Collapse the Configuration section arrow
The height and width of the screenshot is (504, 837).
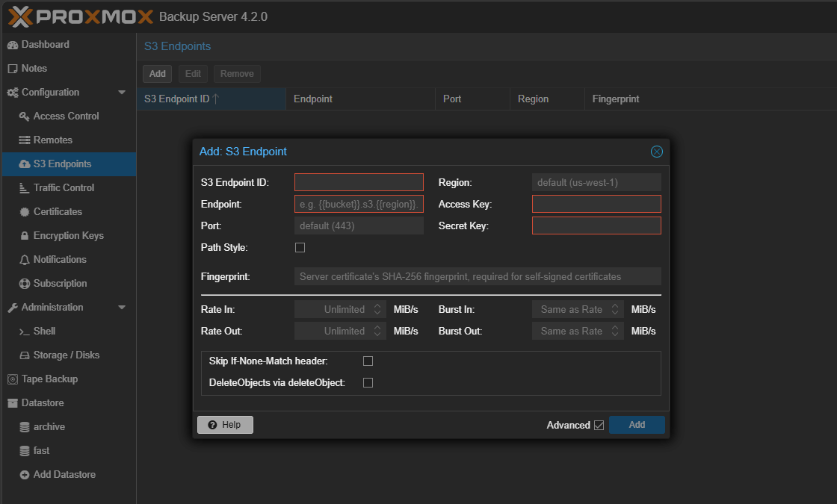(x=122, y=93)
